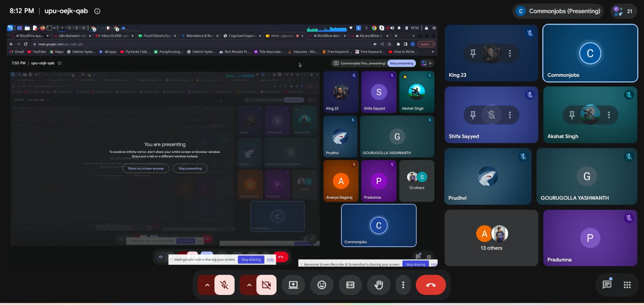This screenshot has width=644, height=305.
Task: Open the chat panel icon
Action: [607, 285]
